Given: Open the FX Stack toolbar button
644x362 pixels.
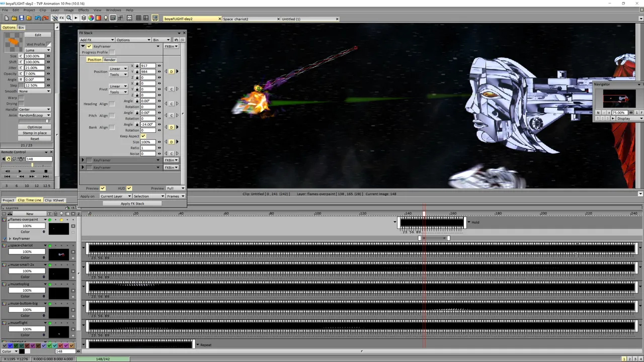Looking at the screenshot, I should pyautogui.click(x=62, y=18).
